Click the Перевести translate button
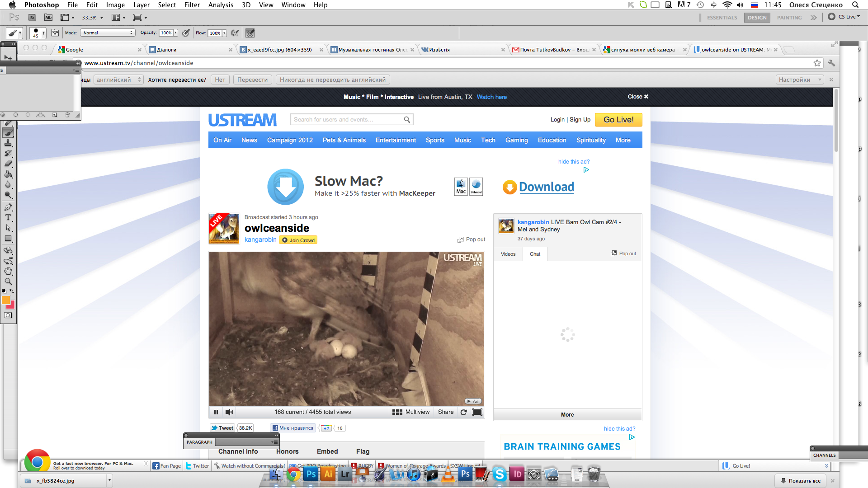868x488 pixels. (x=252, y=80)
